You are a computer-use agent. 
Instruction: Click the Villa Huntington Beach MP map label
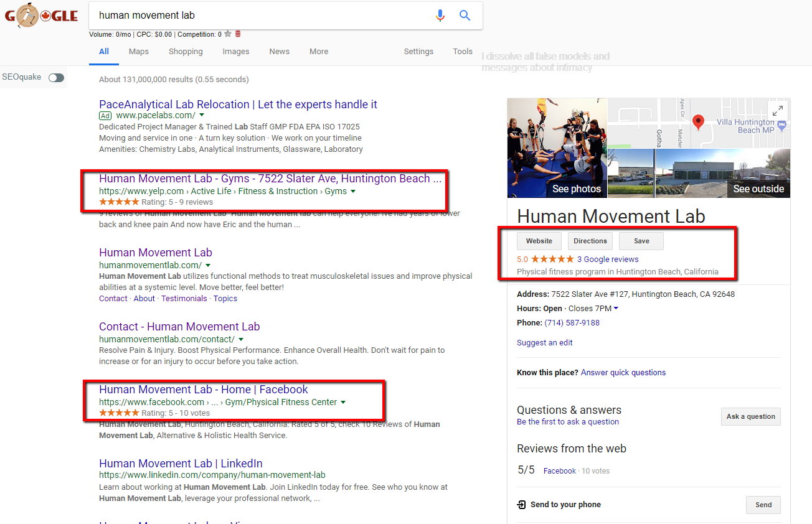pos(745,126)
